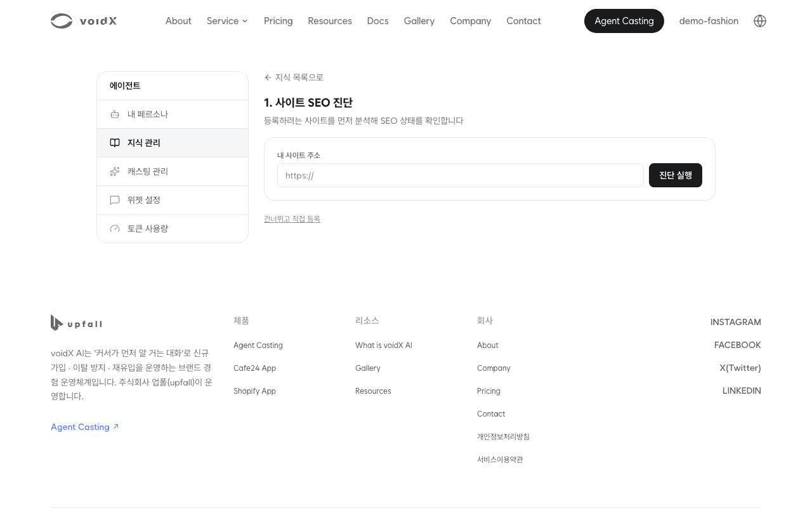Open Agent Casting under 제품 footer column
The image size is (812, 508).
[258, 345]
